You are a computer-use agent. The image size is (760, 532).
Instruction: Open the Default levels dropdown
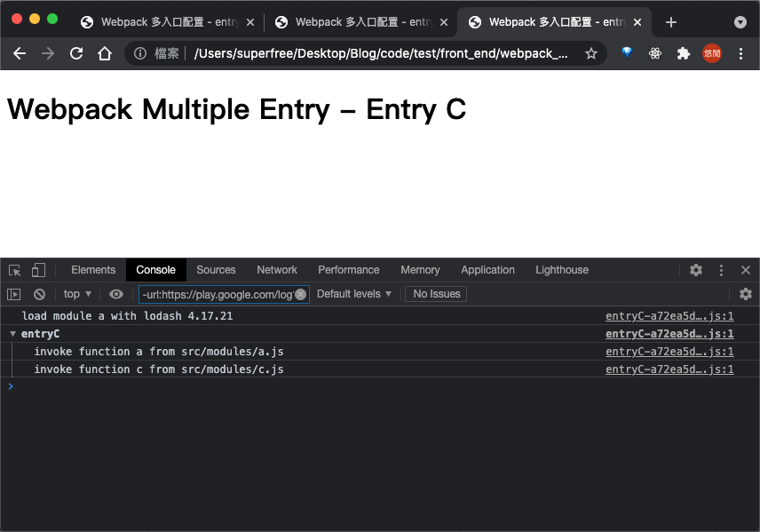pos(354,293)
